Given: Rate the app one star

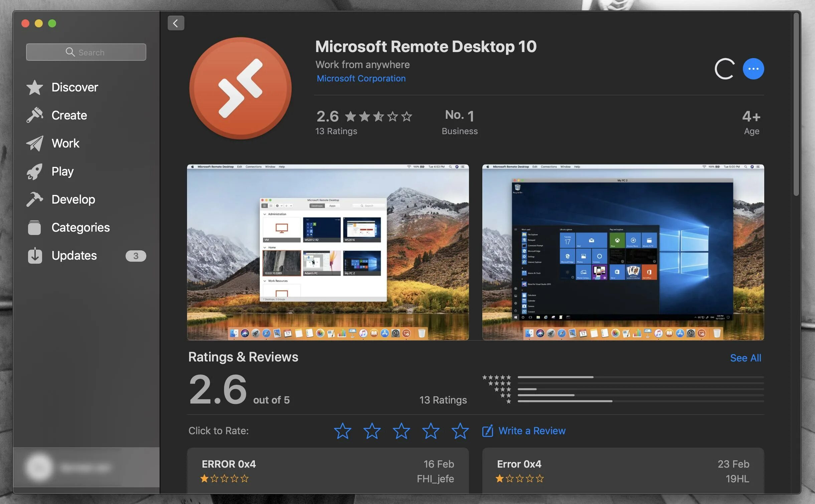Looking at the screenshot, I should 342,431.
